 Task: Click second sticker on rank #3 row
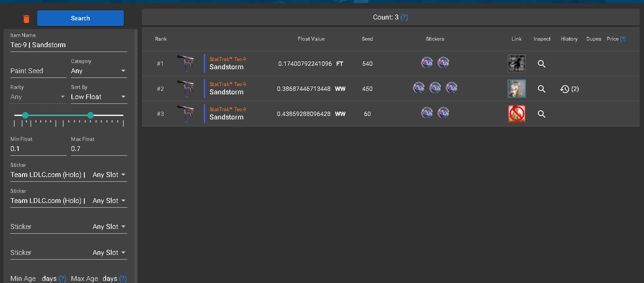coord(443,113)
